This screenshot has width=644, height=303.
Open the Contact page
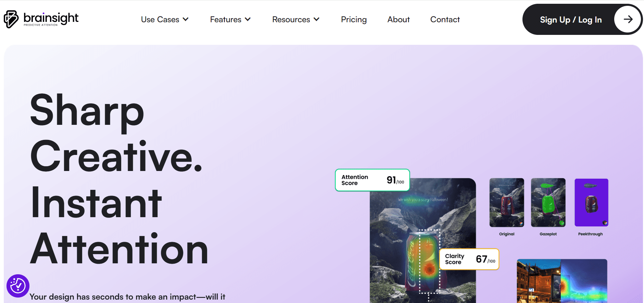click(x=445, y=19)
